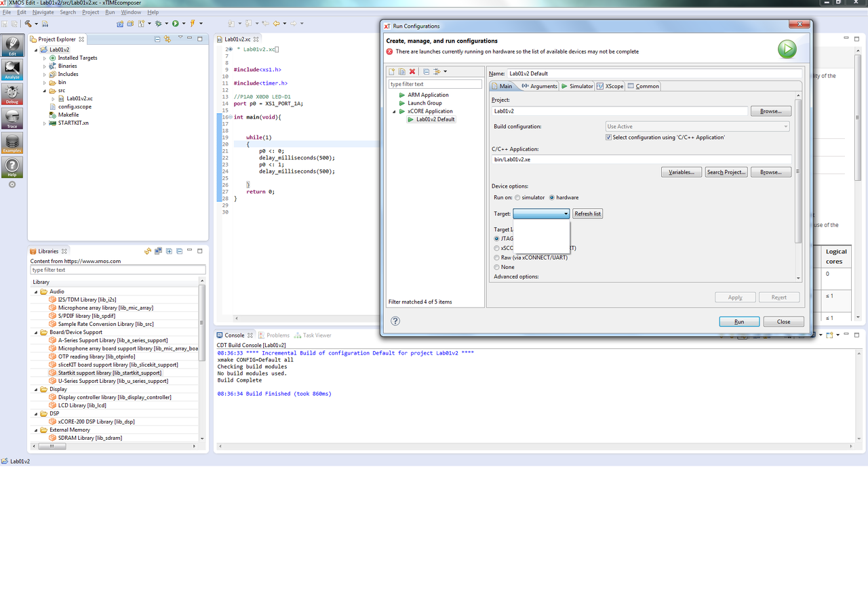Click the launch configuration filter text field
The width and height of the screenshot is (868, 612).
[435, 84]
